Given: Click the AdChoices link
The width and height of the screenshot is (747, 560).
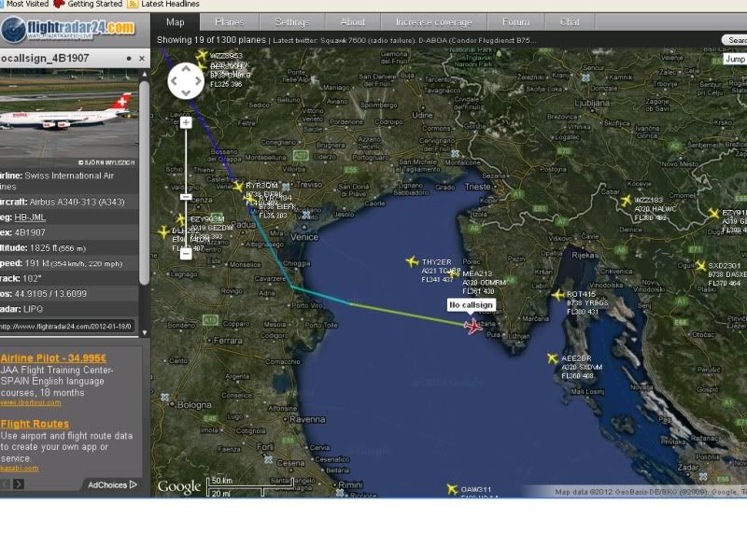Looking at the screenshot, I should pos(112,484).
